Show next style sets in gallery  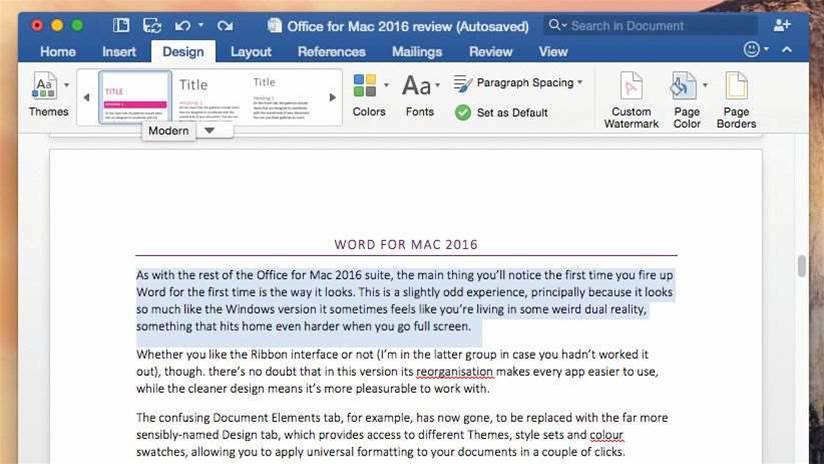click(x=332, y=97)
